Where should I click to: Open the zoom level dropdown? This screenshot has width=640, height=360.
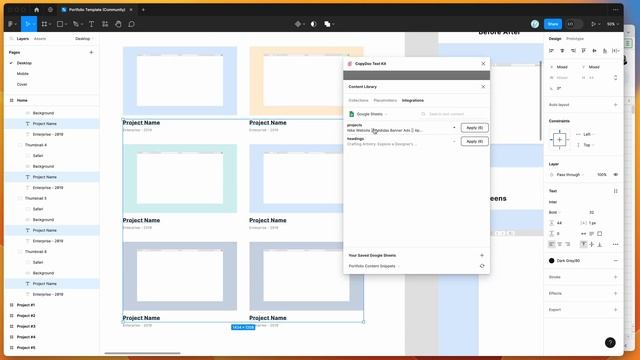[x=613, y=24]
